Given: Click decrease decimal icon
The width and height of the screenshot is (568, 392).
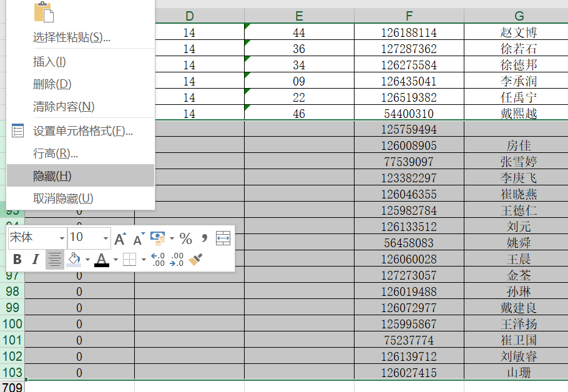Looking at the screenshot, I should (x=177, y=260).
